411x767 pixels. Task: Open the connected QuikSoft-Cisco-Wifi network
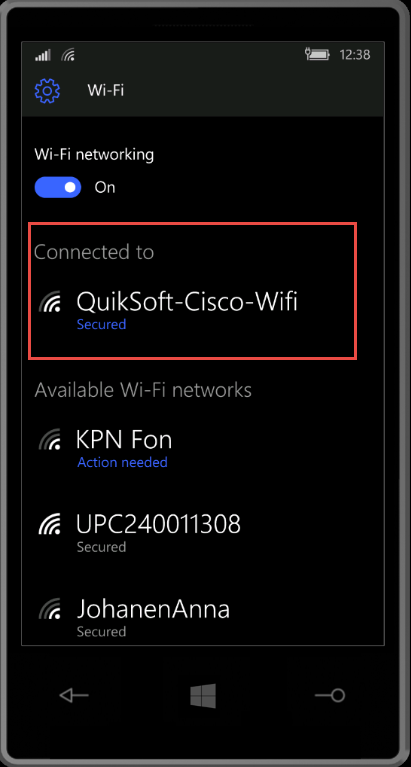(x=192, y=309)
